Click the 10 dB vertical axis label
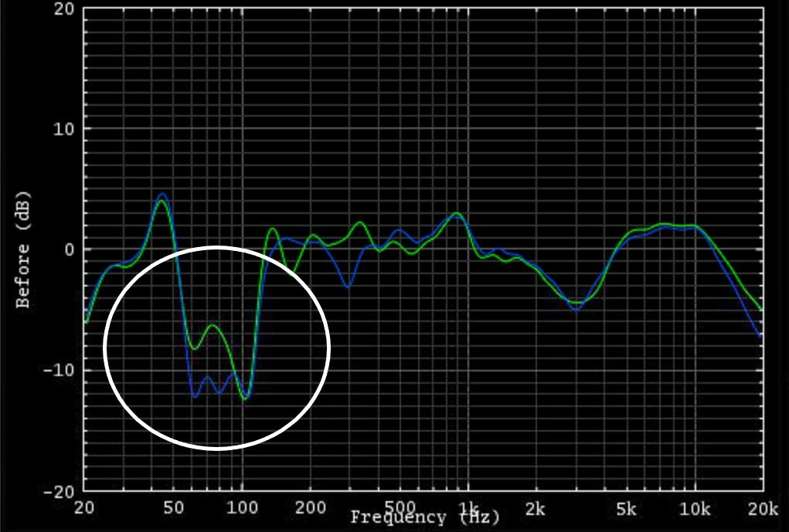789x532 pixels. point(65,129)
